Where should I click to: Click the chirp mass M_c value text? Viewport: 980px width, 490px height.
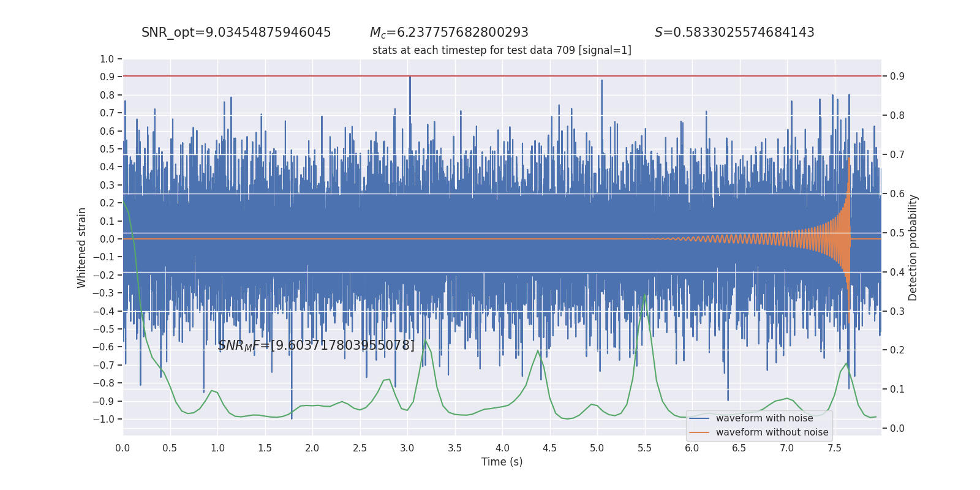[x=449, y=33]
